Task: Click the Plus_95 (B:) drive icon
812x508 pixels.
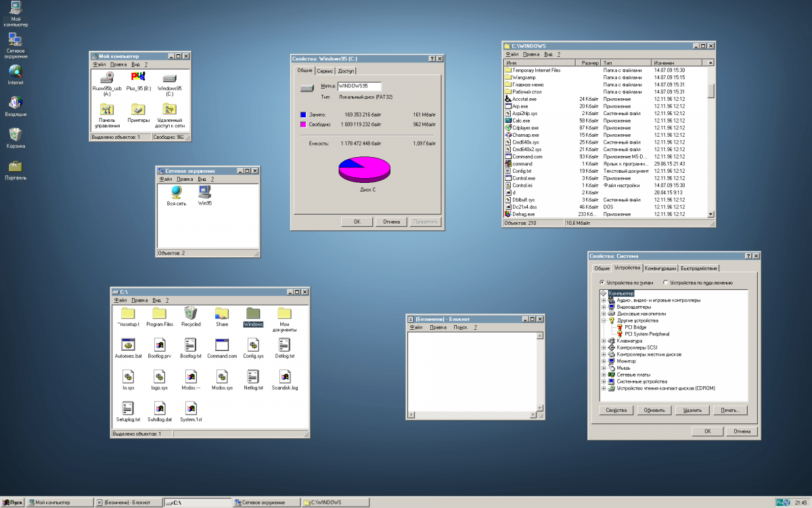Action: pos(138,77)
